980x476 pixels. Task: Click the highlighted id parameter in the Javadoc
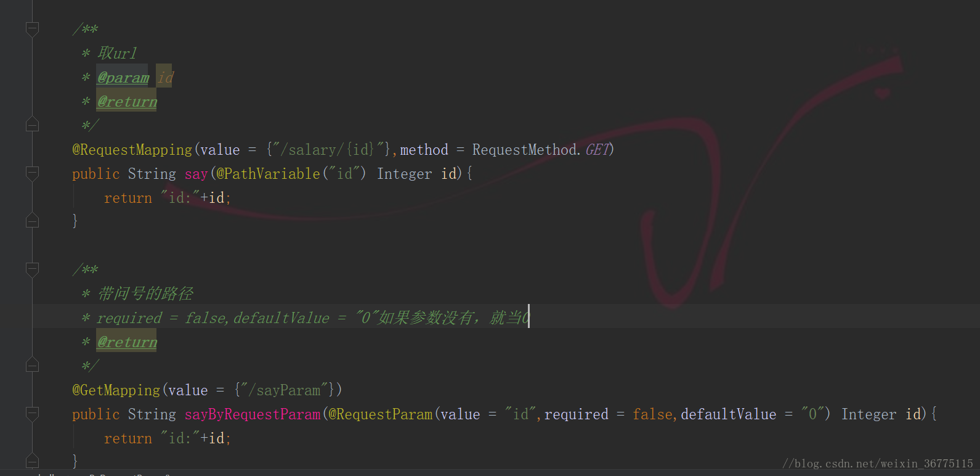click(164, 77)
